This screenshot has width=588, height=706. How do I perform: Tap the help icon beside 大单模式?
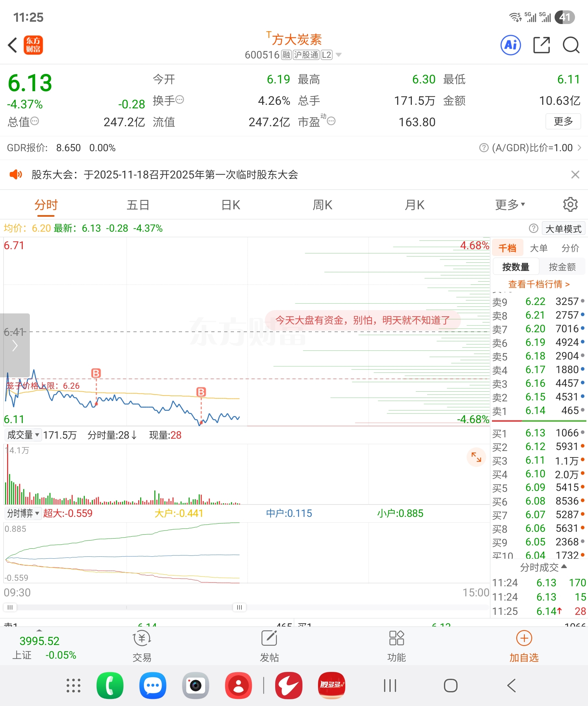[533, 228]
